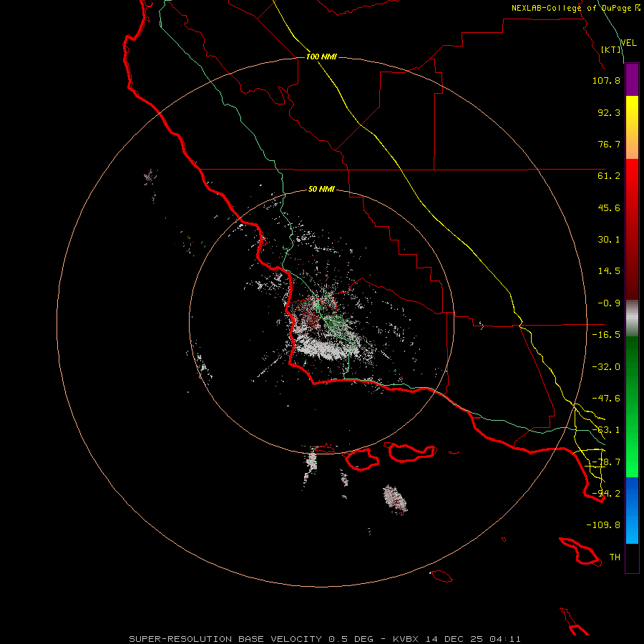
Task: Click the -16.5 scale value
Action: tap(606, 335)
